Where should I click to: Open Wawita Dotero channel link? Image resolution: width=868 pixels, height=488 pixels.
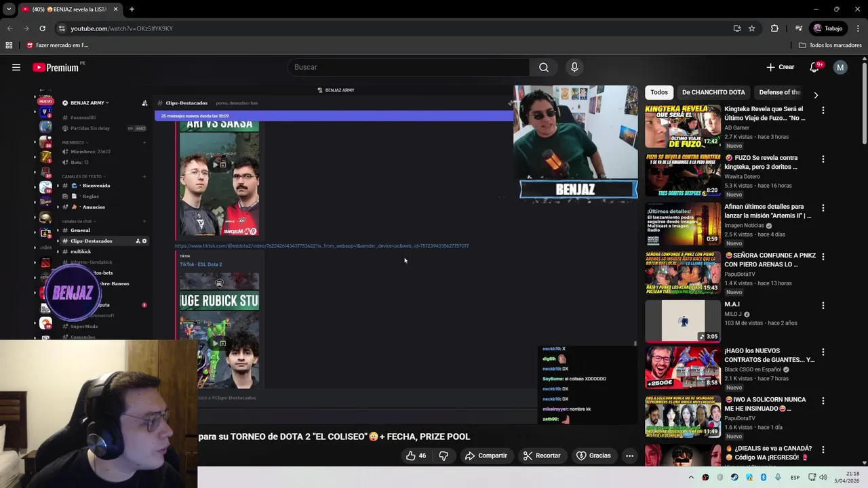[742, 176]
